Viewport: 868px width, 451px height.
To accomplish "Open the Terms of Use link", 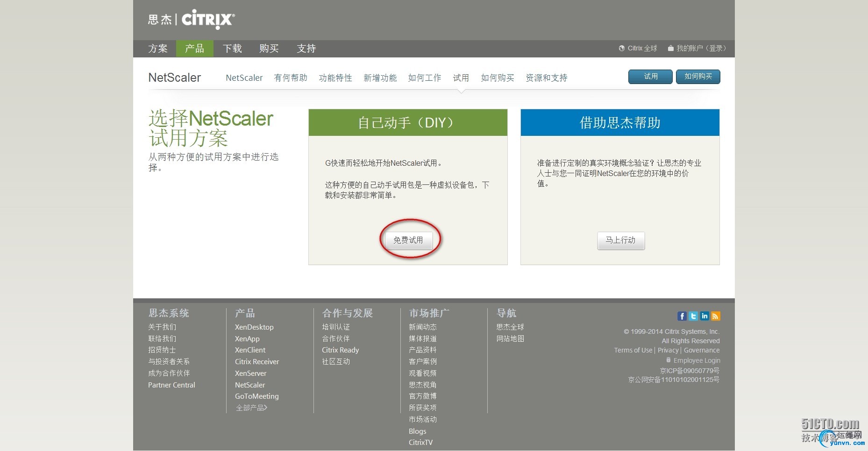I will tap(633, 350).
